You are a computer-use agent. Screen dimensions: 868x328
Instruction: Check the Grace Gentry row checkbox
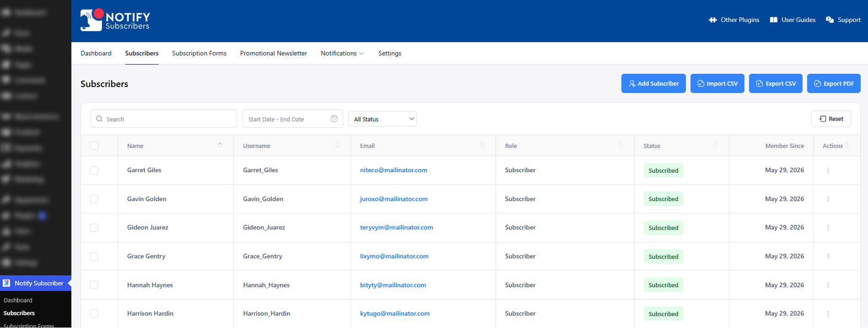click(94, 257)
